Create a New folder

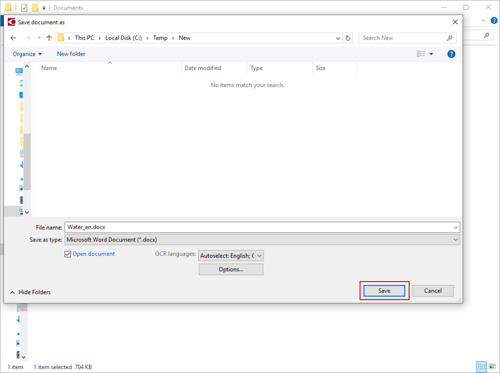click(x=71, y=54)
